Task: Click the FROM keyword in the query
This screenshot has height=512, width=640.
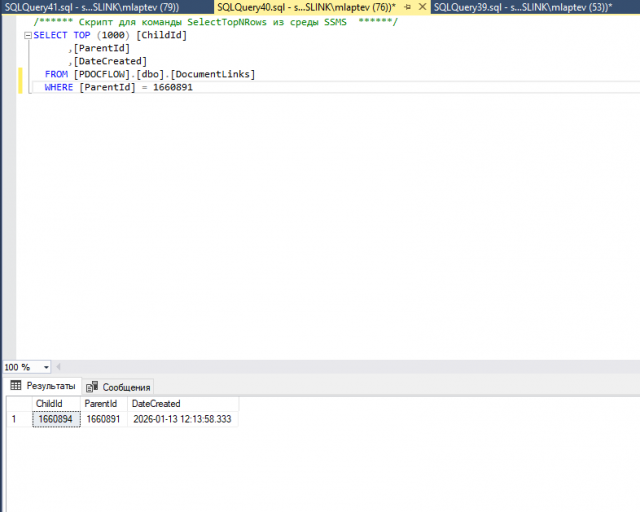Action: (56, 74)
